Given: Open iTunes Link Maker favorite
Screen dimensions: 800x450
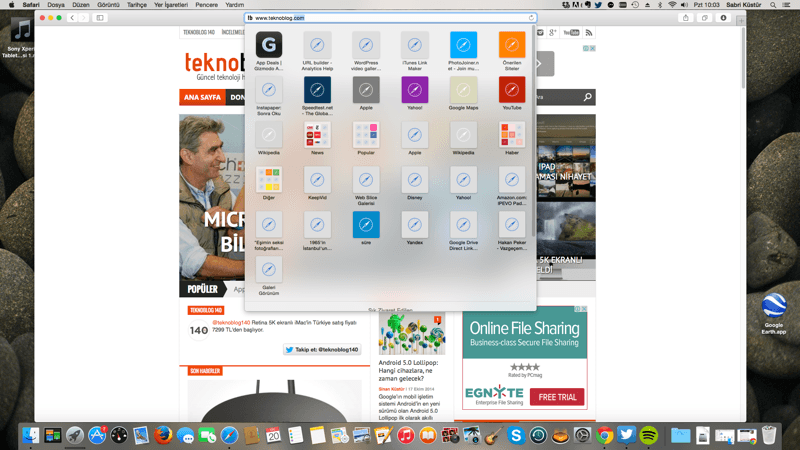Looking at the screenshot, I should coord(415,45).
